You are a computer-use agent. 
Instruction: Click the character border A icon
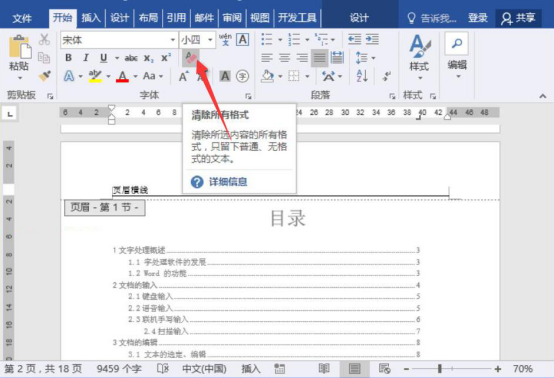pyautogui.click(x=243, y=40)
